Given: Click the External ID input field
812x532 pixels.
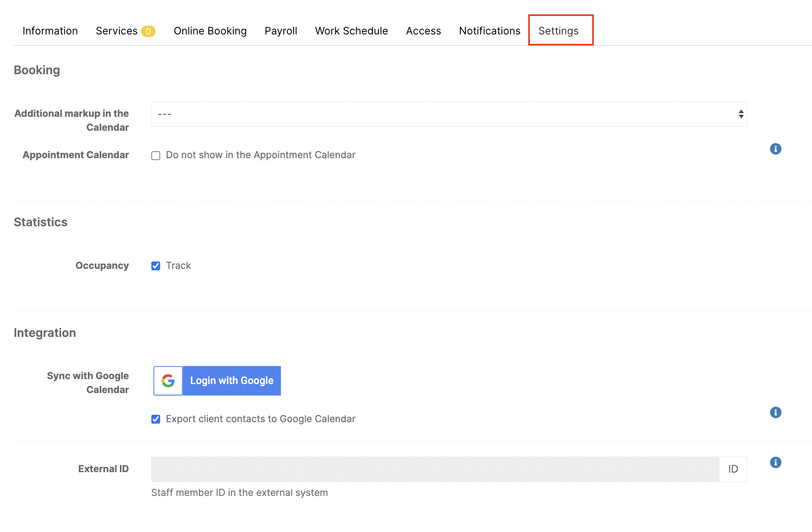Looking at the screenshot, I should pyautogui.click(x=435, y=469).
